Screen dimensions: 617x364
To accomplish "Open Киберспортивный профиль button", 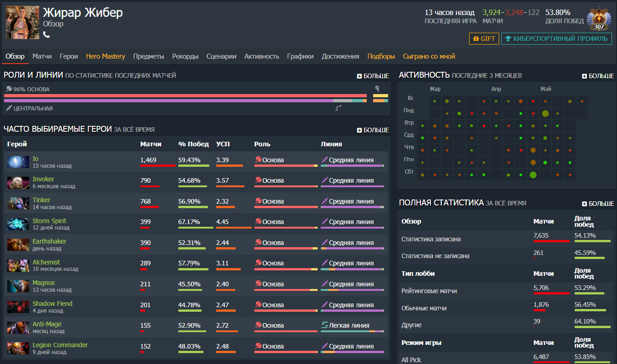I will (x=556, y=39).
